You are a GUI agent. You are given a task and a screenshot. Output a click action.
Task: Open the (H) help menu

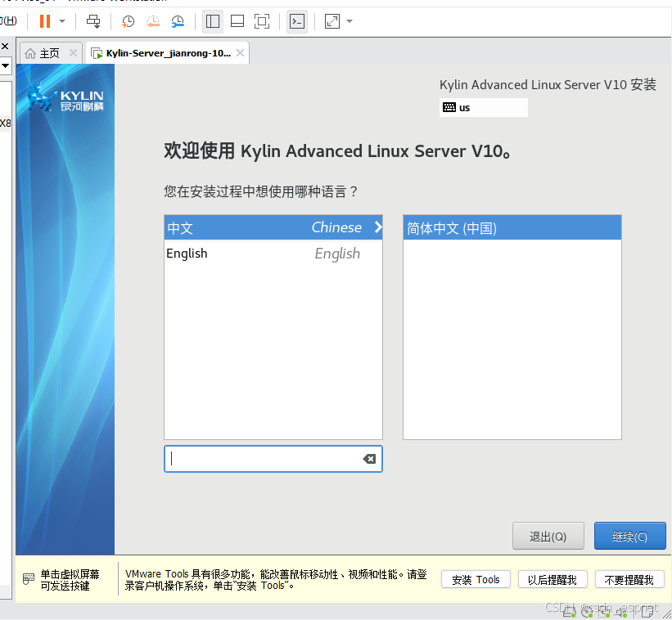[8, 20]
